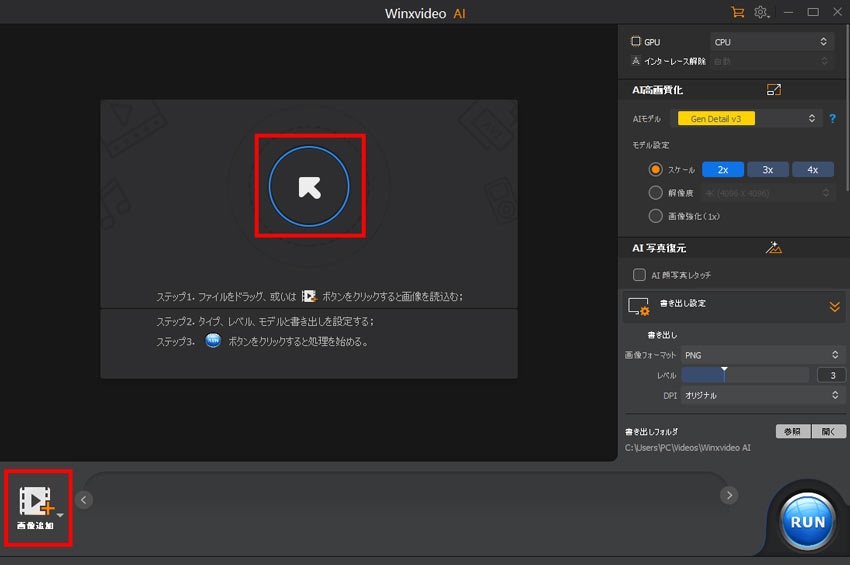Click the shopping cart icon

(737, 12)
